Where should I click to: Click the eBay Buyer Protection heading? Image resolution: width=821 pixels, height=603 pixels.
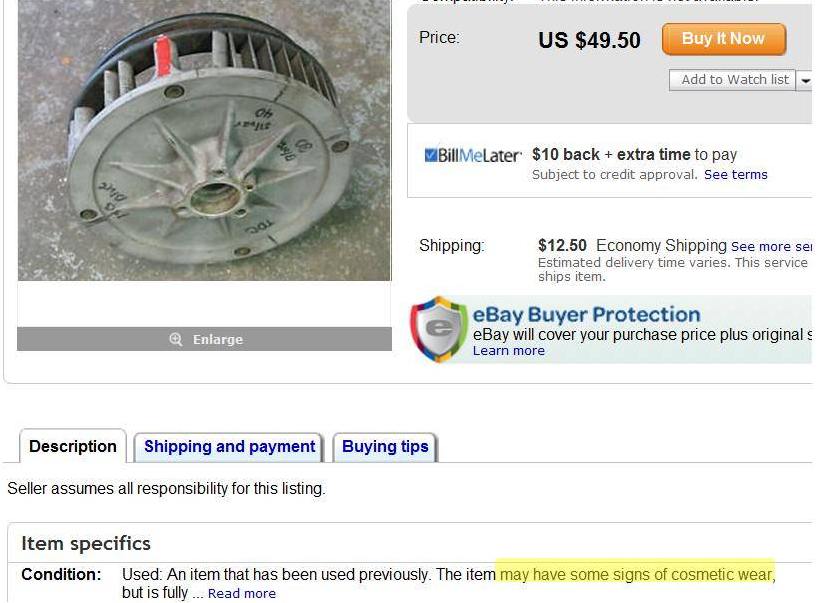coord(586,315)
